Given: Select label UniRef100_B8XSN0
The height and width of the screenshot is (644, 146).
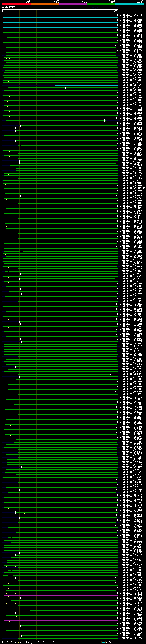Looking at the screenshot, I should (x=131, y=299).
